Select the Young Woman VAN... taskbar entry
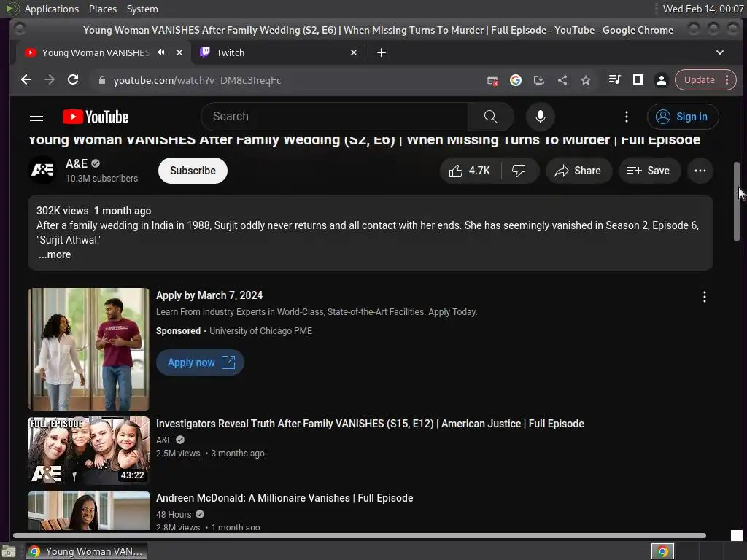This screenshot has width=747, height=560. [87, 551]
